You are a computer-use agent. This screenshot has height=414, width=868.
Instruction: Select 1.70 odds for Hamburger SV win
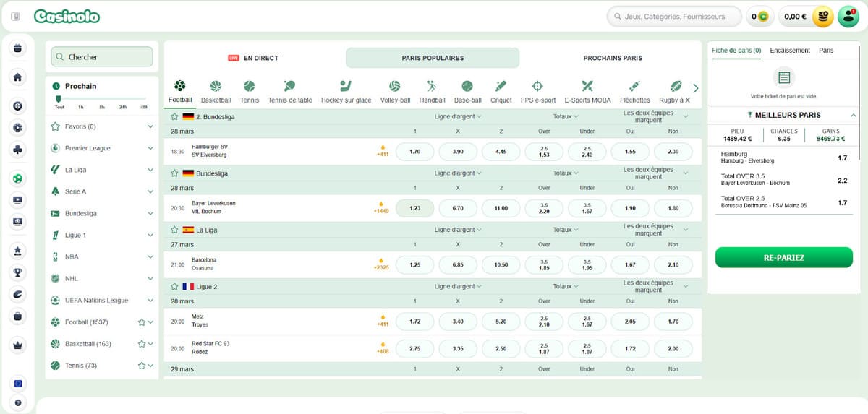(x=415, y=152)
